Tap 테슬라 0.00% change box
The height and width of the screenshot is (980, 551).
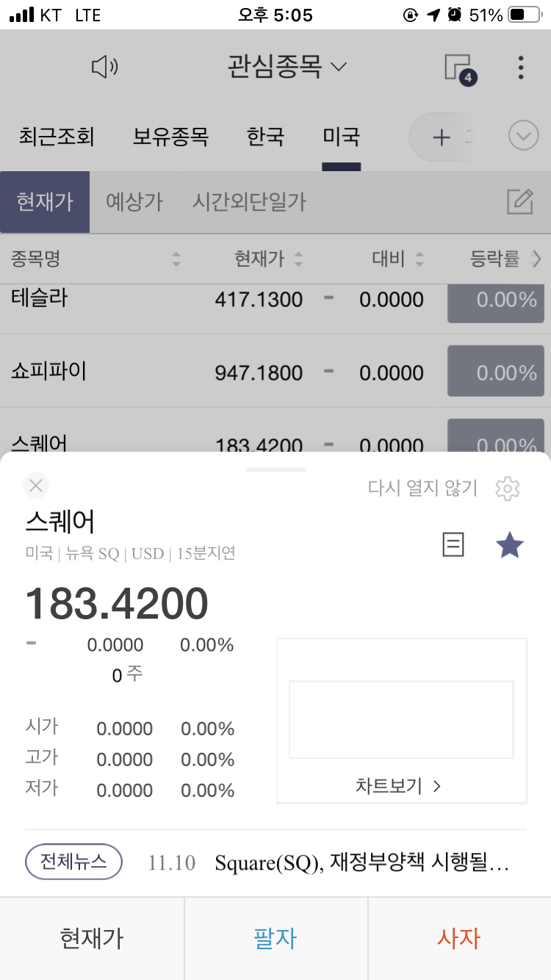496,303
